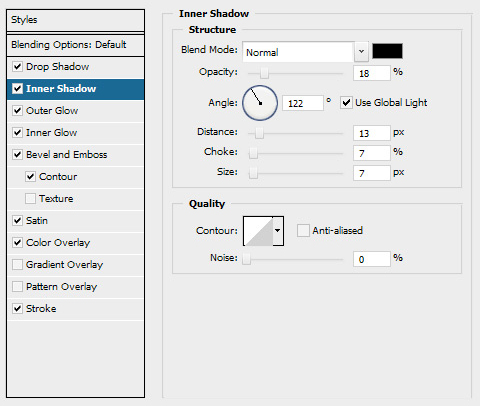Image resolution: width=480 pixels, height=406 pixels.
Task: Click the Distance value field
Action: [372, 133]
